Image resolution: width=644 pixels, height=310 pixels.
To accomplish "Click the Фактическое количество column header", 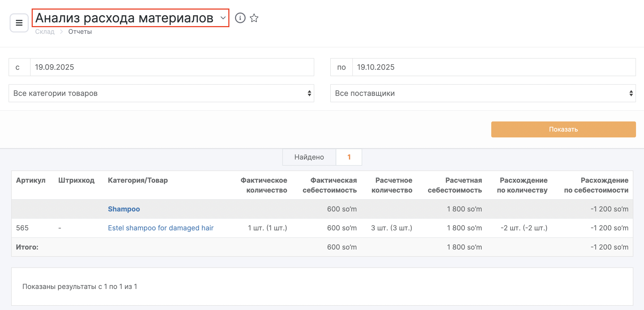I will click(264, 185).
